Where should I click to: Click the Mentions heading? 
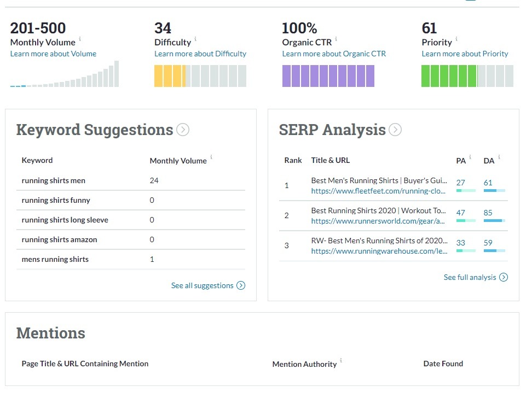[x=51, y=333]
